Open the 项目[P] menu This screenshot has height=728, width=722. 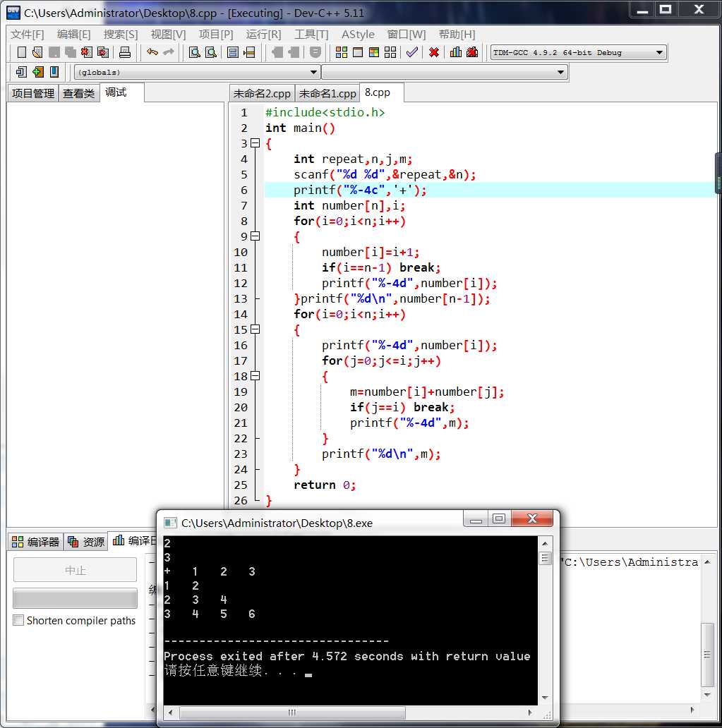pos(216,35)
